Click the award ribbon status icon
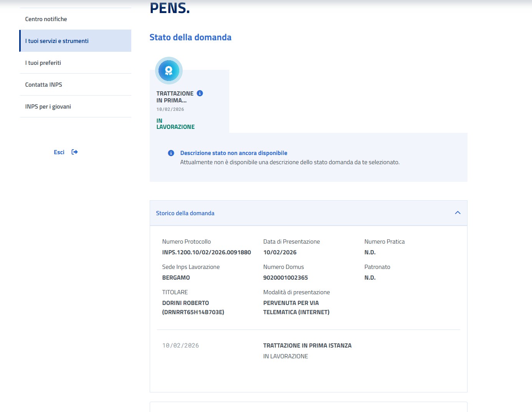This screenshot has width=532, height=412. pyautogui.click(x=169, y=71)
